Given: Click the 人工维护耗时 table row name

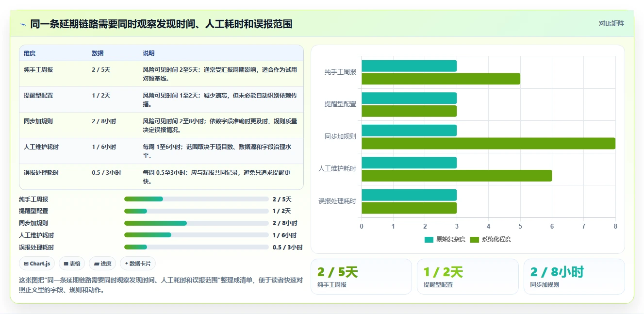Looking at the screenshot, I should 41,147.
